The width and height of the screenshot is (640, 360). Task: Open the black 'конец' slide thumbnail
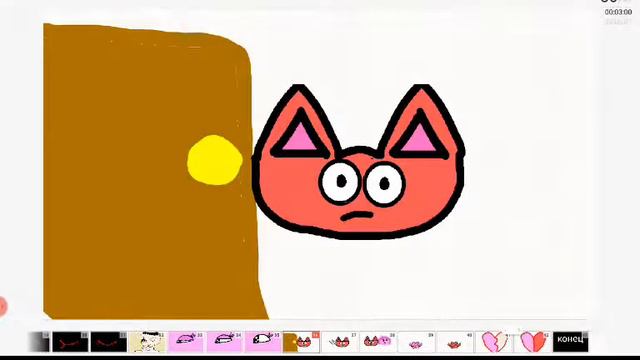[x=570, y=342]
